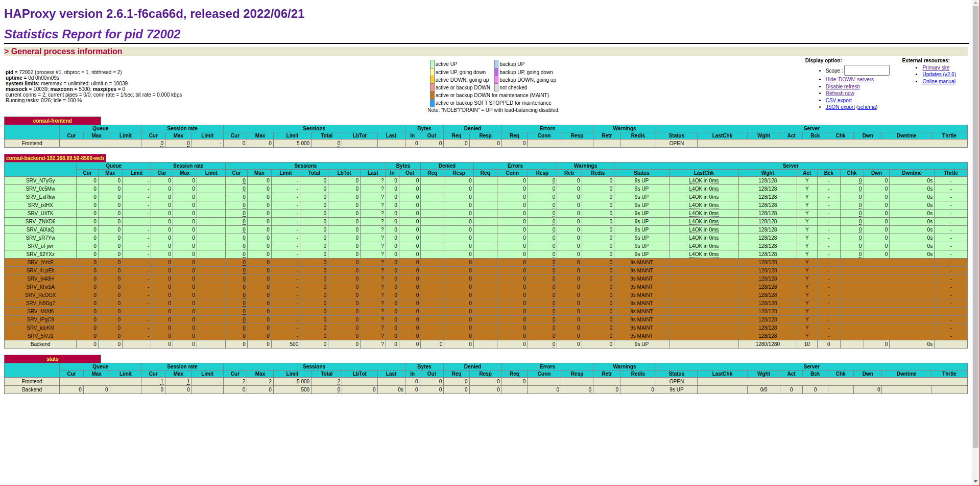Click the 'backup UP' legend color swatch

pyautogui.click(x=496, y=64)
